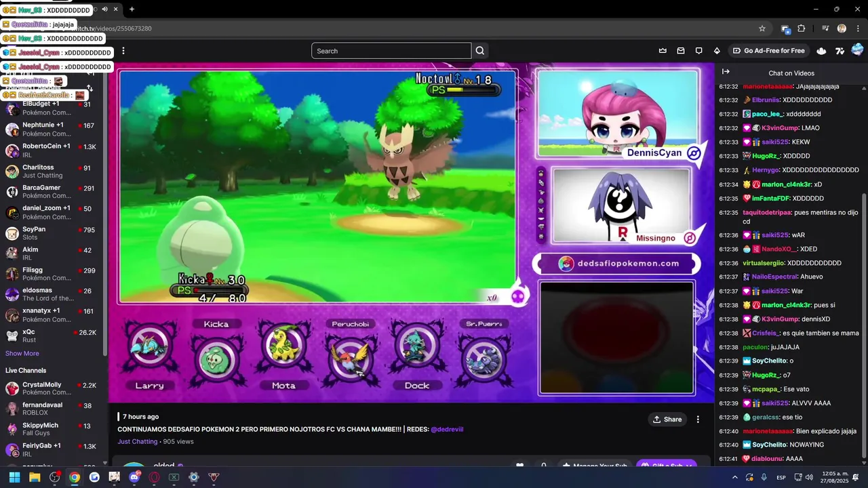The image size is (868, 488).
Task: Open the Whispers chat bubble icon
Action: click(x=698, y=51)
